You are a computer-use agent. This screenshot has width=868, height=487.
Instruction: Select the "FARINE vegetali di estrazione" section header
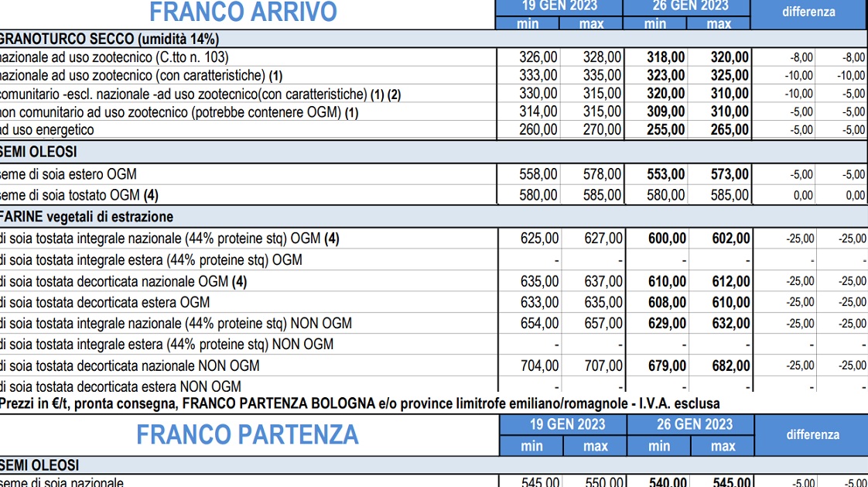coord(87,217)
